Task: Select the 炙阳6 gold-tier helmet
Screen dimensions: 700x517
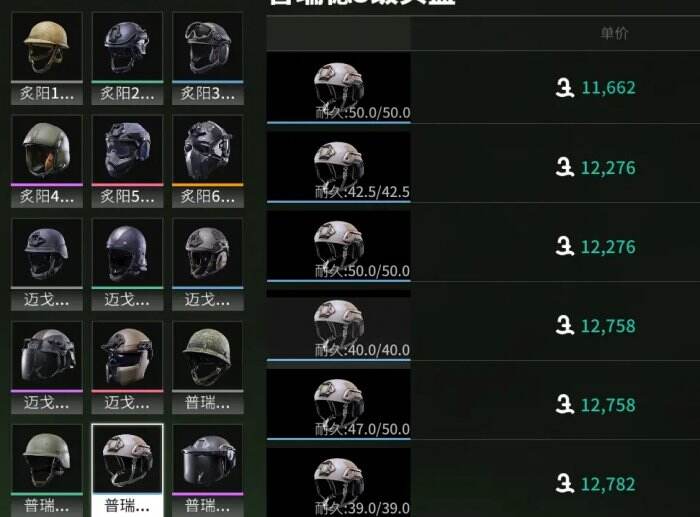Action: tap(208, 161)
